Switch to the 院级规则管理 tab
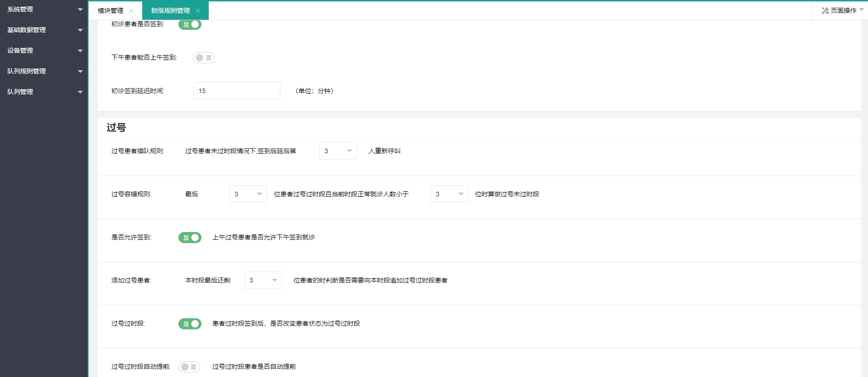The height and width of the screenshot is (377, 868). tap(171, 11)
